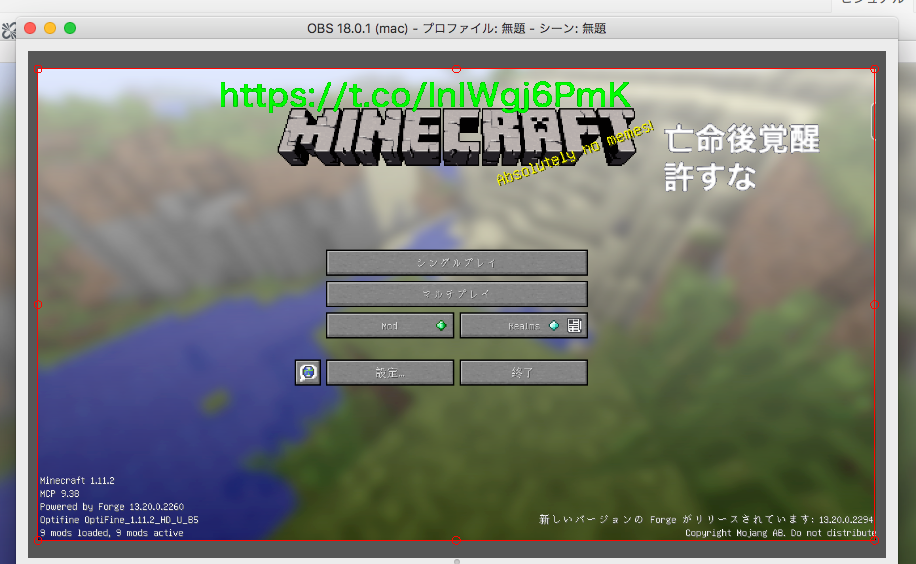The image size is (916, 564).
Task: Select the top-center red source transform handle
Action: point(457,69)
